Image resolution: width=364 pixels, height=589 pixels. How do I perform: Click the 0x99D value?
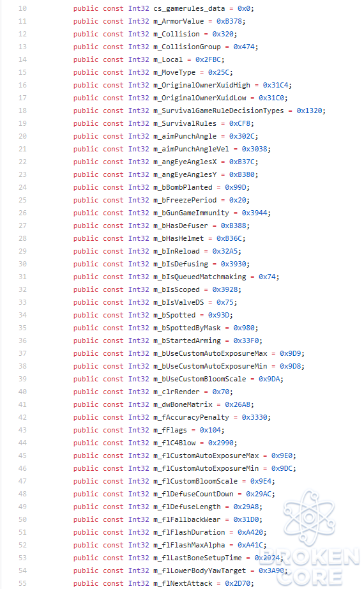point(236,187)
